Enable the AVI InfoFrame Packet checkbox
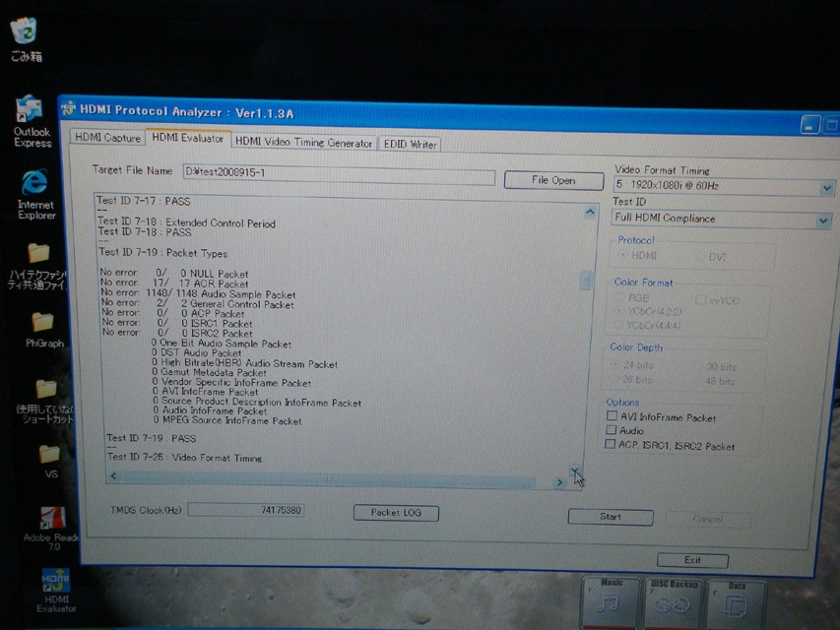Image resolution: width=840 pixels, height=630 pixels. (x=612, y=415)
